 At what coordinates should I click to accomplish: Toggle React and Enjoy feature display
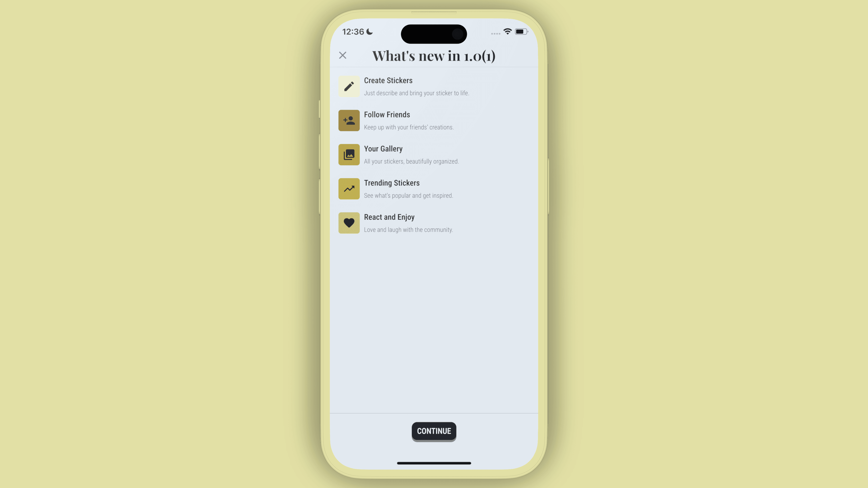click(x=434, y=223)
